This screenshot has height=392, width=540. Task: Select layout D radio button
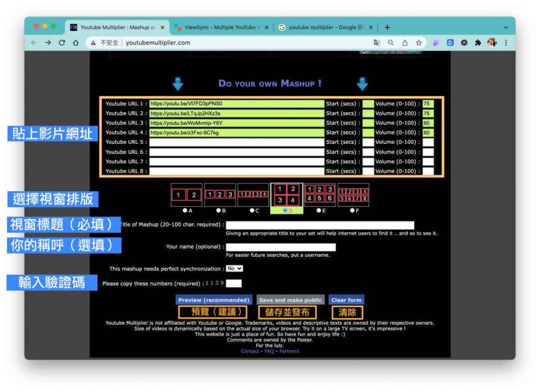click(285, 210)
